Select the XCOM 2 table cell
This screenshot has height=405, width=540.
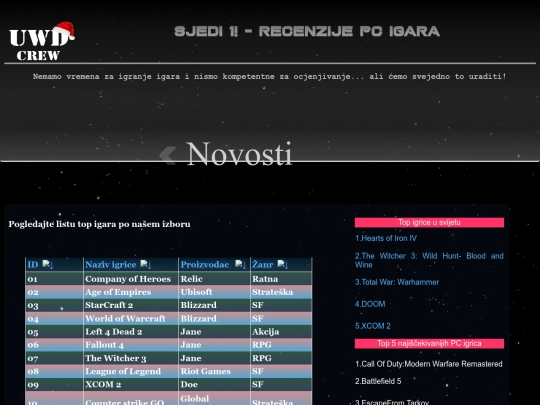click(x=131, y=384)
